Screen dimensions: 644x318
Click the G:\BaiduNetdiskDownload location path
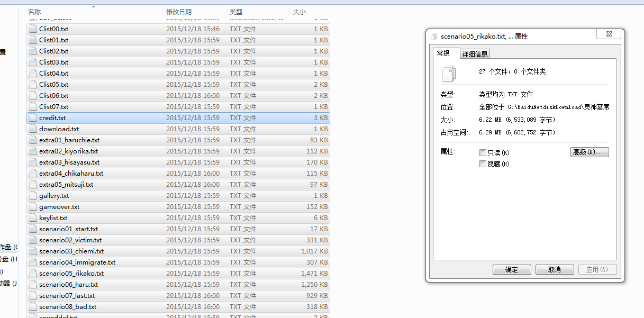[544, 107]
